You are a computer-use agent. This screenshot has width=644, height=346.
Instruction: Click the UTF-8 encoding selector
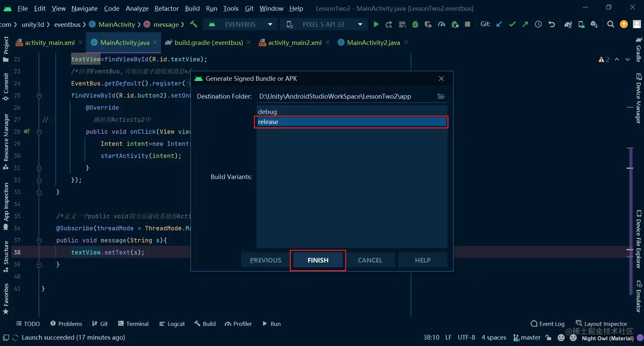click(x=466, y=337)
